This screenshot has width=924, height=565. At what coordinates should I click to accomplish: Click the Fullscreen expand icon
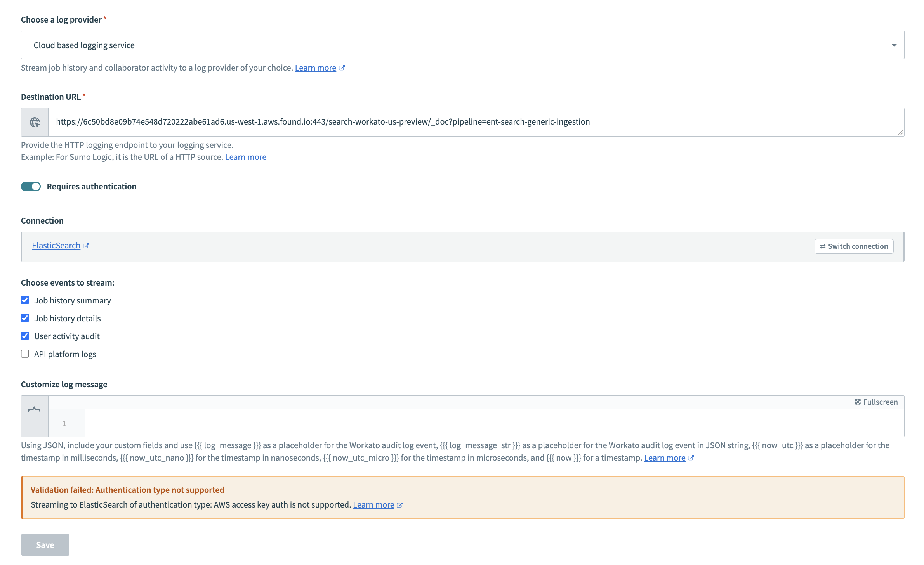[x=858, y=402]
